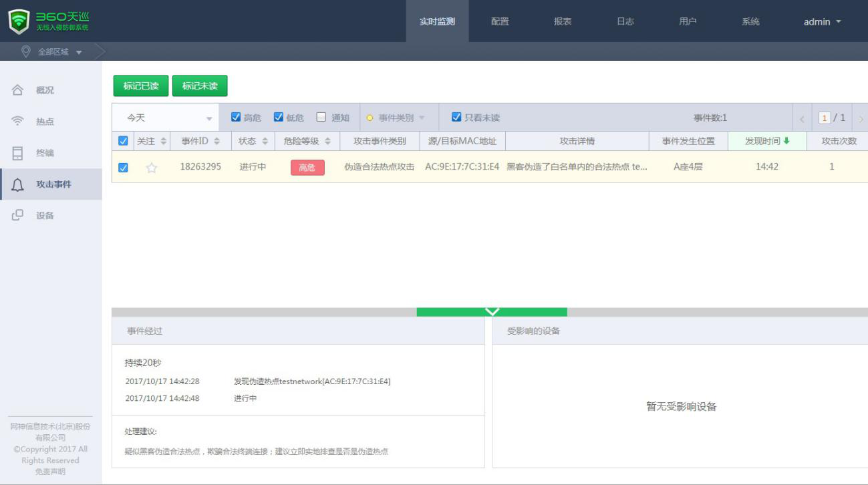Viewport: 868px width, 485px height.
Task: Click the 事件经过 panel title
Action: (x=145, y=331)
